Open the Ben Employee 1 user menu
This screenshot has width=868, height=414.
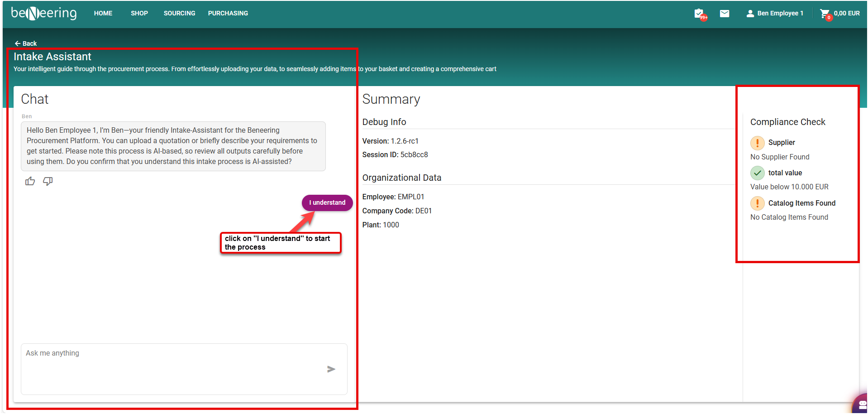click(x=775, y=13)
